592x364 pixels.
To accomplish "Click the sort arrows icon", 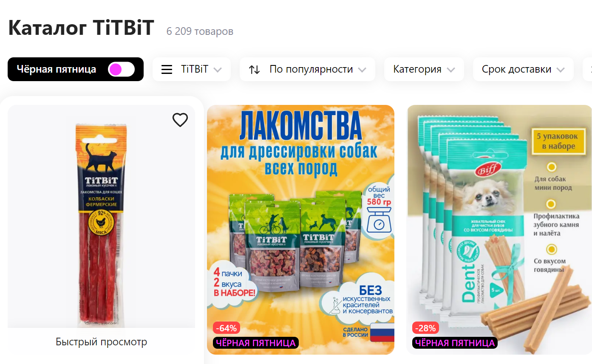I will click(254, 70).
